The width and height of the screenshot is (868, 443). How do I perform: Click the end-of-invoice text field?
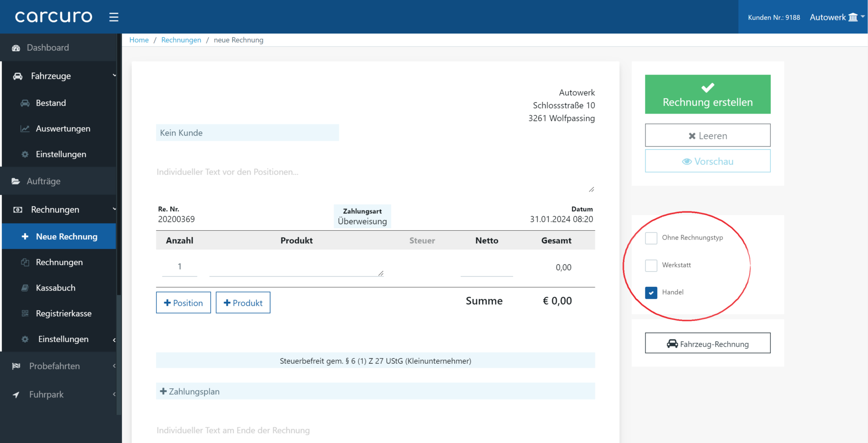[375, 430]
